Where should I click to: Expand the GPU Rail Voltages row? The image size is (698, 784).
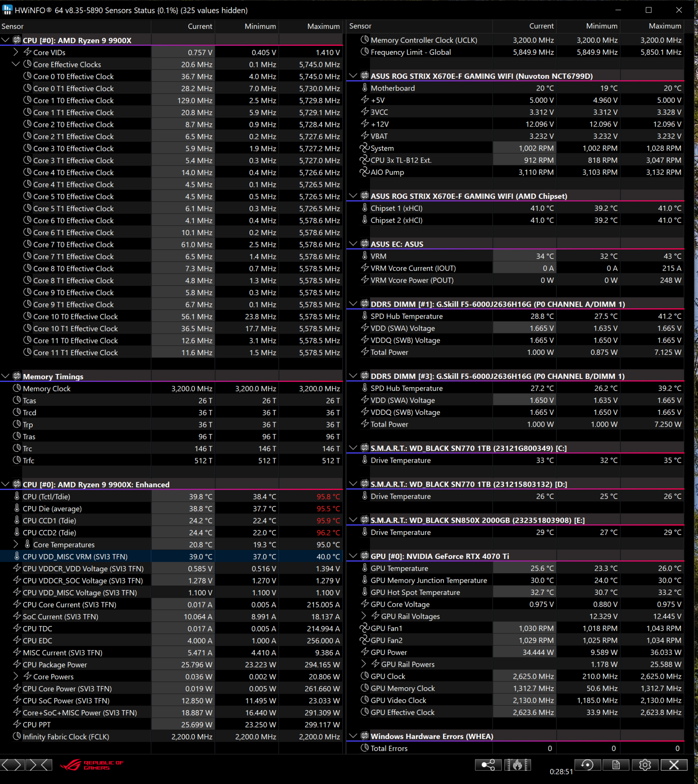point(363,616)
